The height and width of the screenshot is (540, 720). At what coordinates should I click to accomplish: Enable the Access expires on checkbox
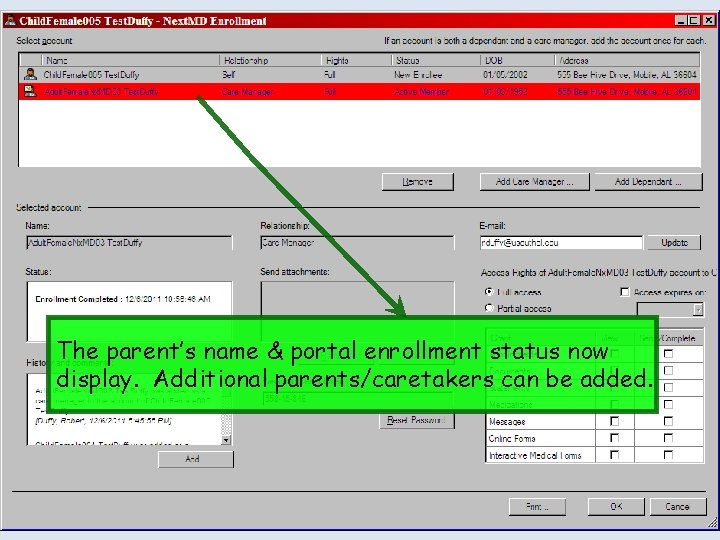624,292
